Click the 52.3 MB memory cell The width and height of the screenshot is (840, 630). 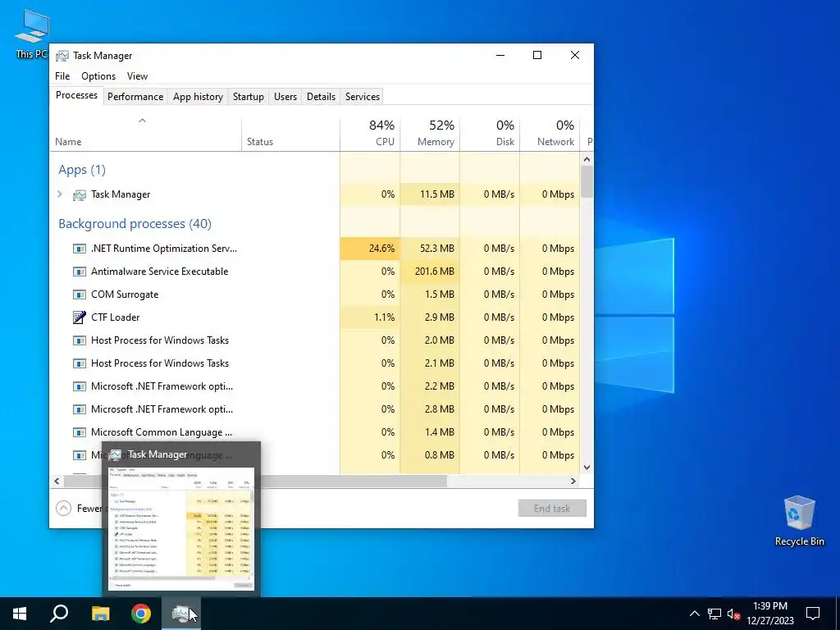tap(430, 249)
